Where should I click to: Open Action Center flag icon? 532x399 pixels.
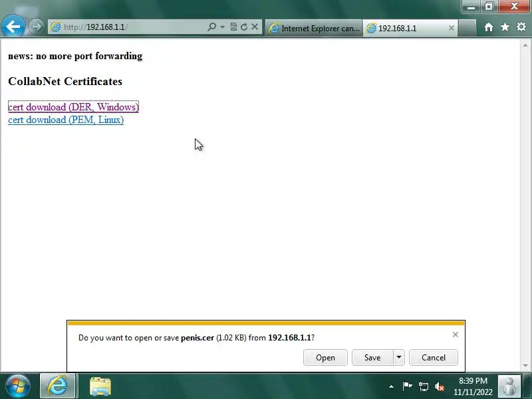pyautogui.click(x=407, y=386)
